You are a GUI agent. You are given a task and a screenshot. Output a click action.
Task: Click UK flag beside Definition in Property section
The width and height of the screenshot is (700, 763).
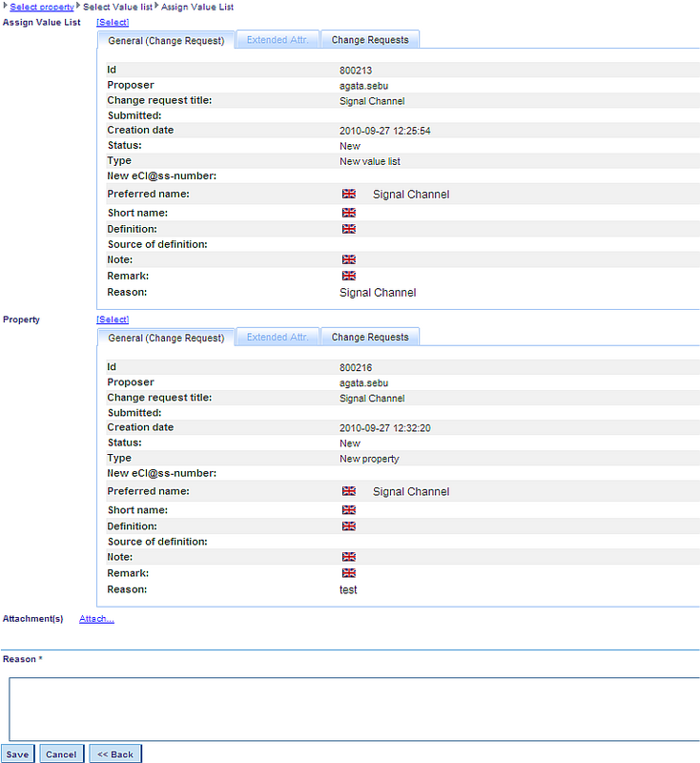(x=348, y=526)
